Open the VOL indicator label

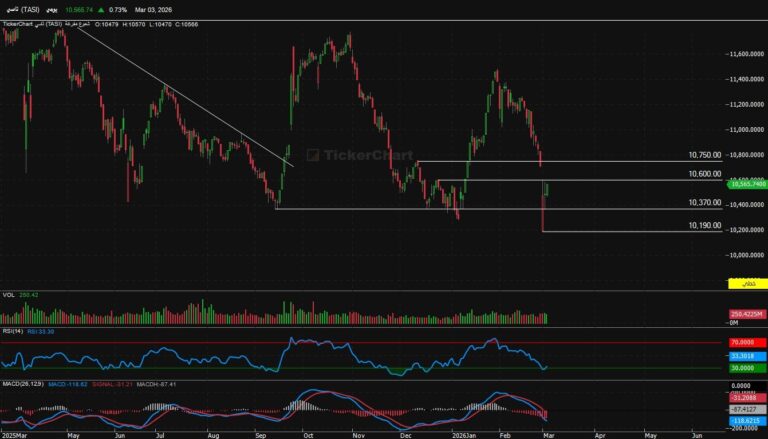(8, 295)
